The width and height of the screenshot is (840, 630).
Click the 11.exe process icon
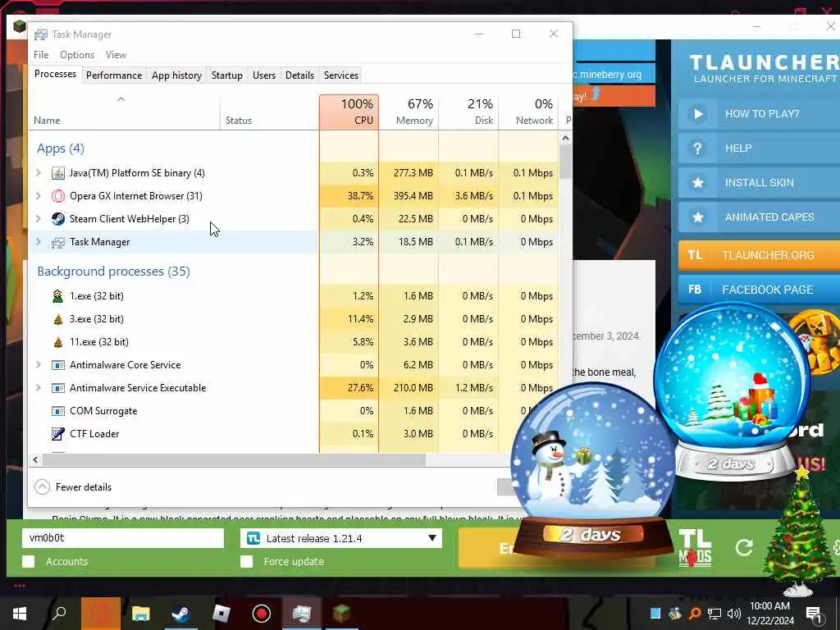[58, 342]
